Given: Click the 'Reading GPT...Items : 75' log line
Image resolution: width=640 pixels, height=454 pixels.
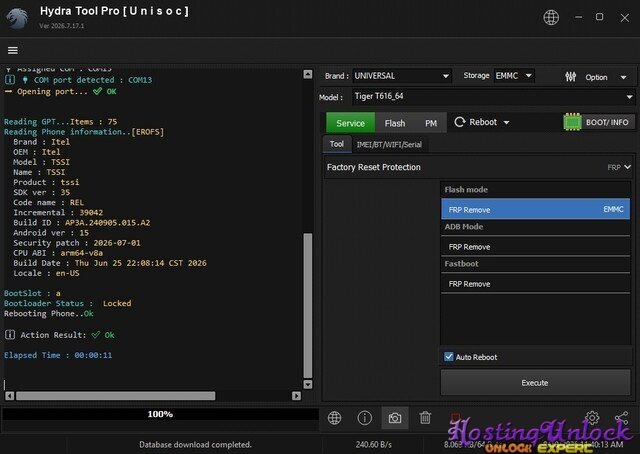Looking at the screenshot, I should (x=60, y=122).
